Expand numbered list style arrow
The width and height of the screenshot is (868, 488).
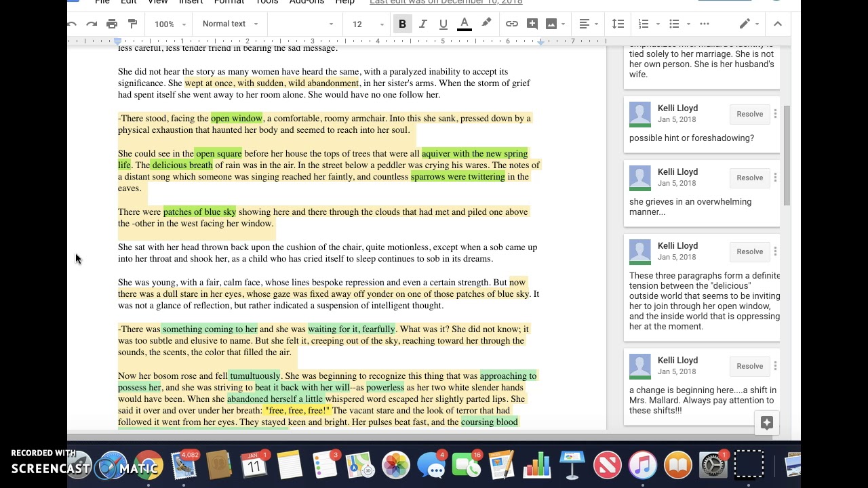pos(658,24)
